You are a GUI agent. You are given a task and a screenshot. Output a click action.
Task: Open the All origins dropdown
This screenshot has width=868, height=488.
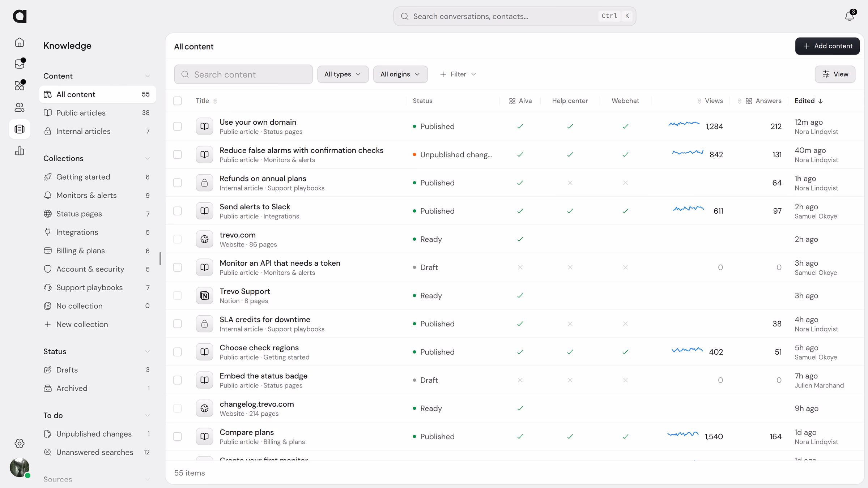400,74
